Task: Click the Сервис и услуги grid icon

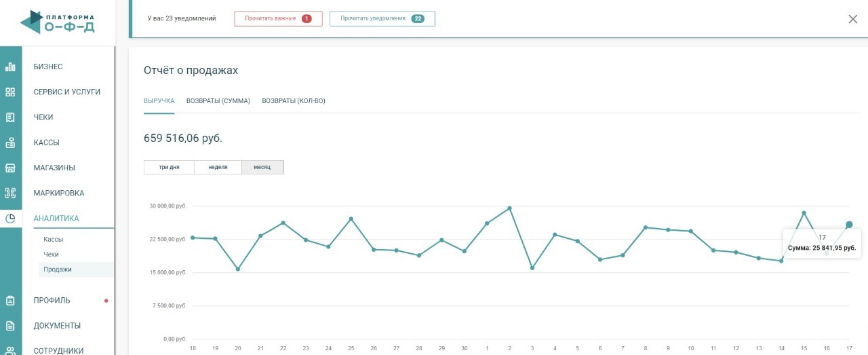Action: click(10, 92)
